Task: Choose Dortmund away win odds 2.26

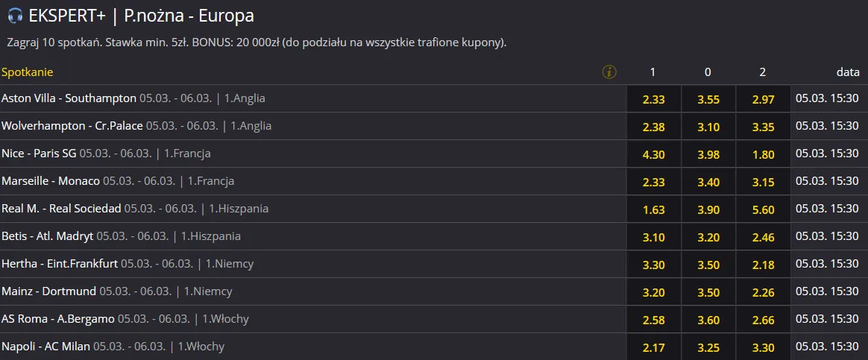Action: pyautogui.click(x=764, y=292)
